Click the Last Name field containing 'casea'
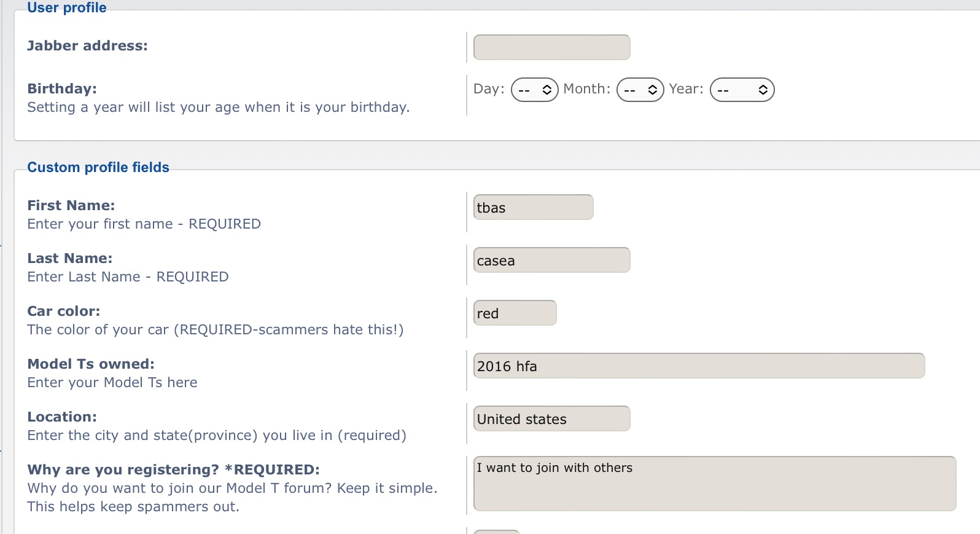This screenshot has height=534, width=980. point(551,261)
